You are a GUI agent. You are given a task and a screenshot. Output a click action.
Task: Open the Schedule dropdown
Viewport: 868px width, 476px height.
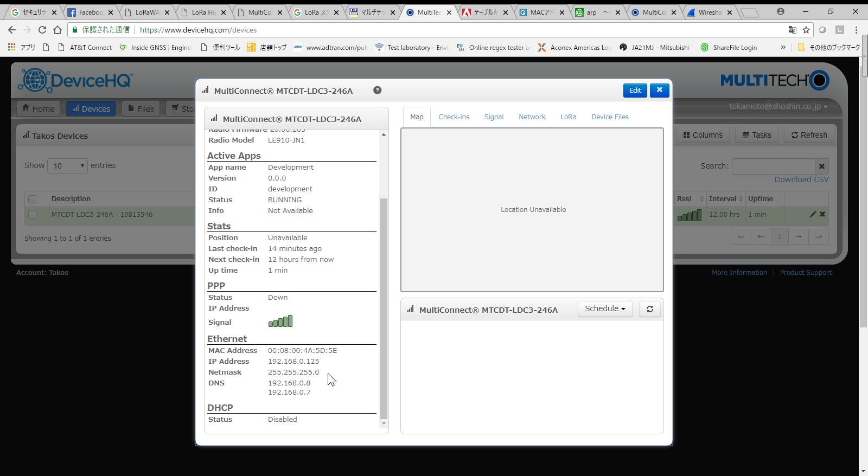click(x=605, y=308)
